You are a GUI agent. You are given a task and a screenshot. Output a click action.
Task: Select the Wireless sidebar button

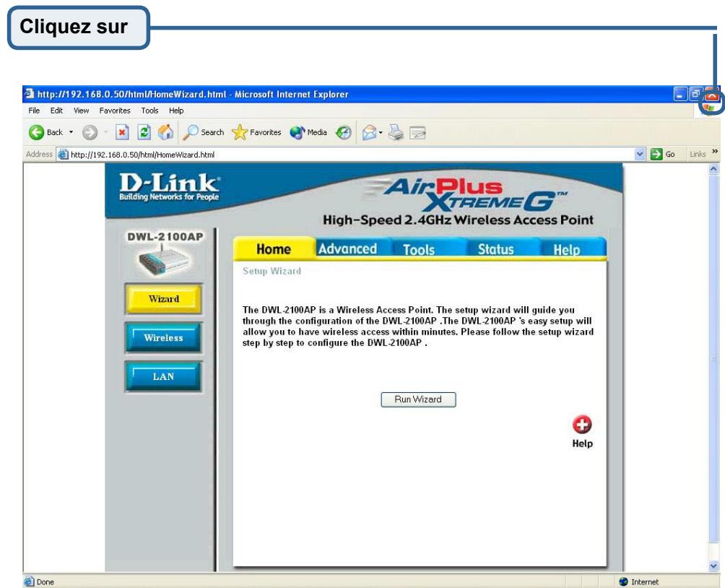point(164,338)
